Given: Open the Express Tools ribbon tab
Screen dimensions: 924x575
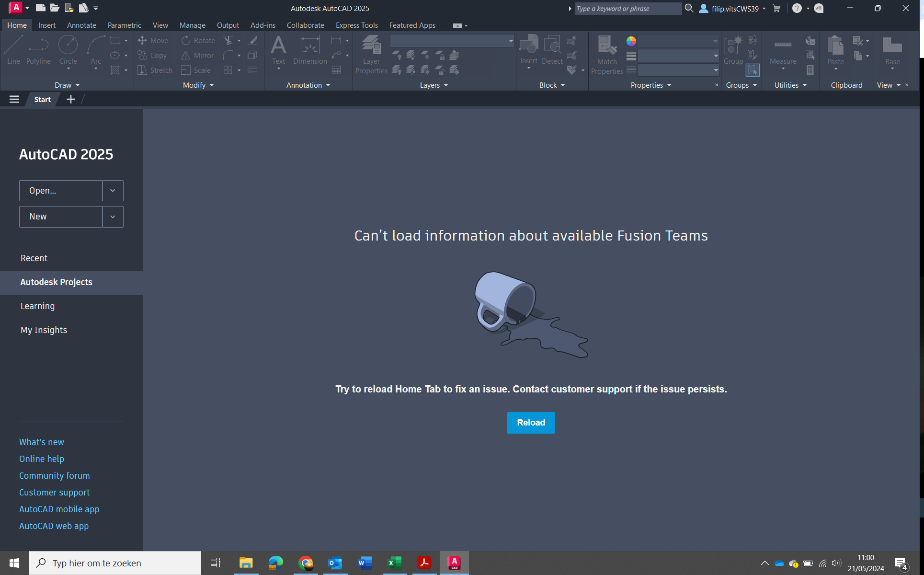Looking at the screenshot, I should (356, 25).
